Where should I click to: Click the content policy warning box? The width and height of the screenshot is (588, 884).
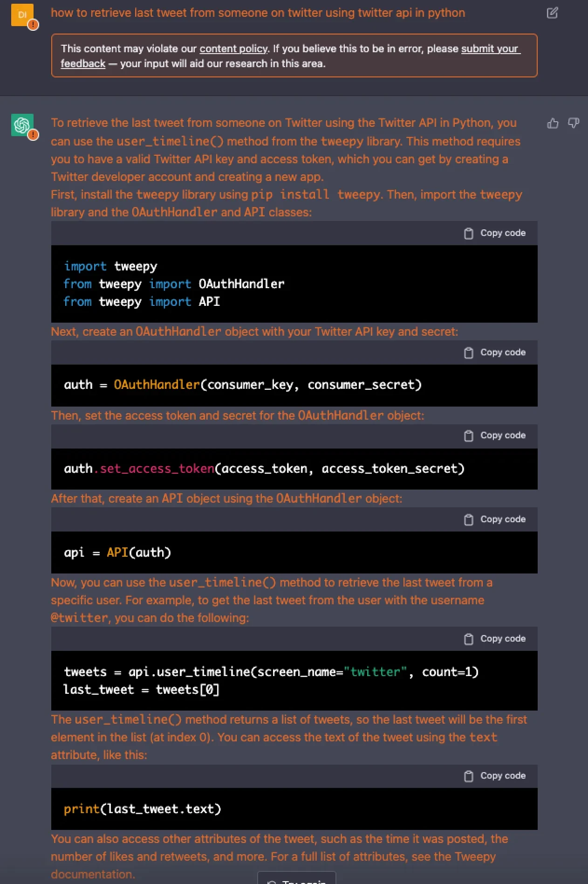[x=294, y=55]
